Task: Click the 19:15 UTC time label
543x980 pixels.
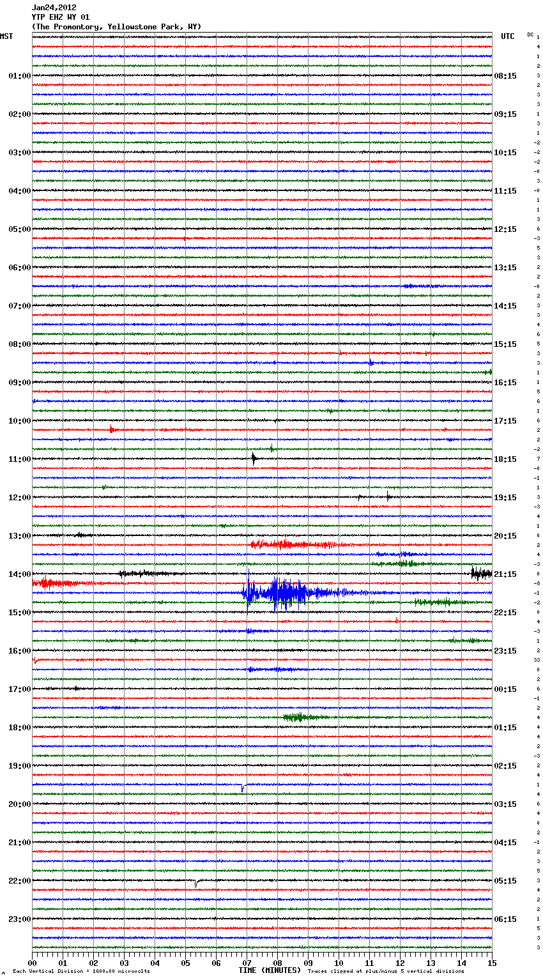Action: pos(505,498)
